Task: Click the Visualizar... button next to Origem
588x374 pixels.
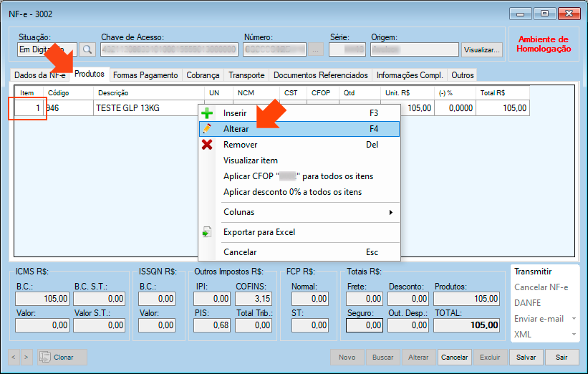Action: [482, 50]
